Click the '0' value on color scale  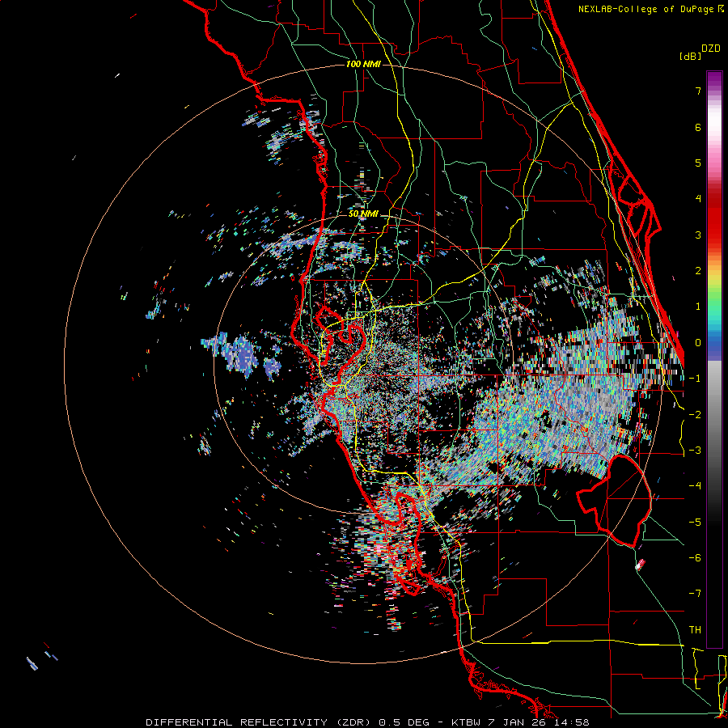pyautogui.click(x=698, y=343)
